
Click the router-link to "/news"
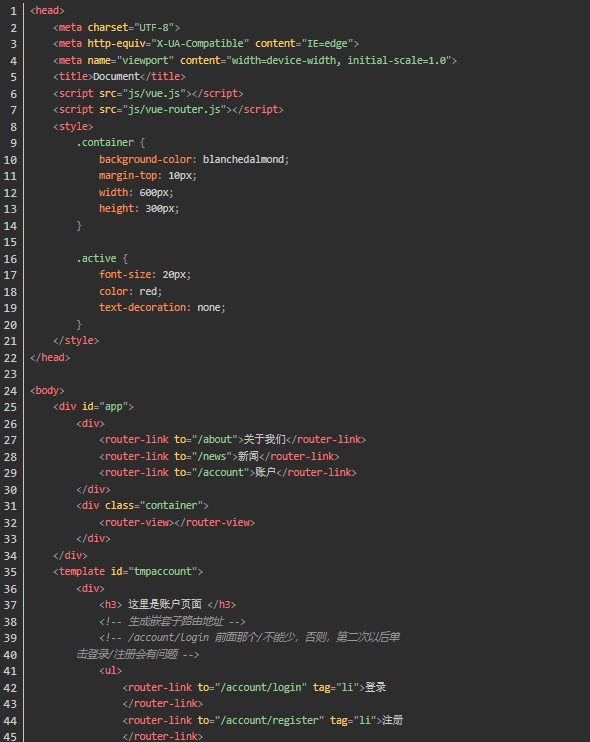click(x=219, y=457)
